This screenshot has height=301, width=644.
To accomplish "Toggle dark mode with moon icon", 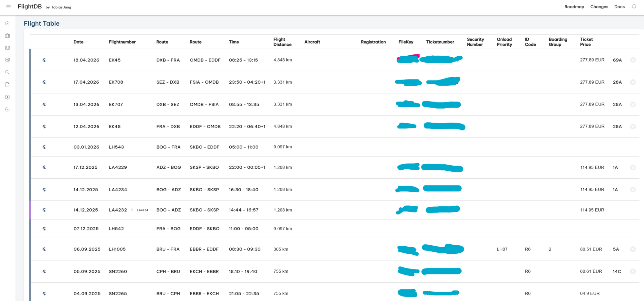I will click(7, 109).
